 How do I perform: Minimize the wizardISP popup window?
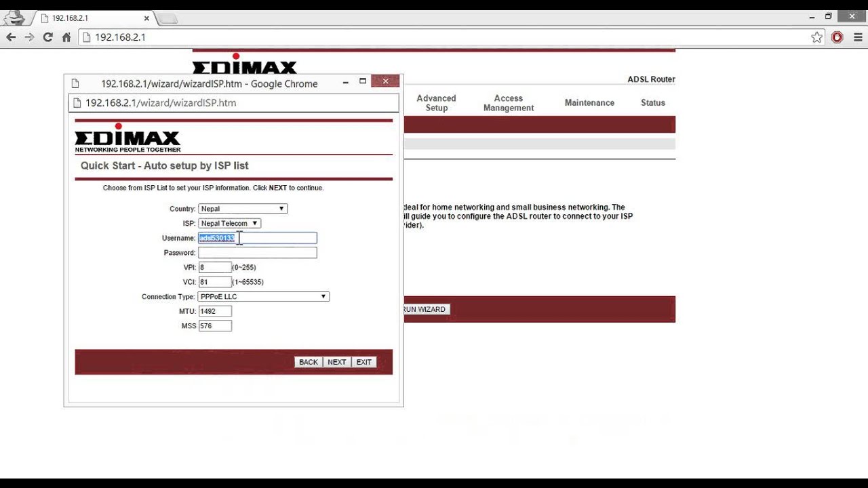(345, 81)
